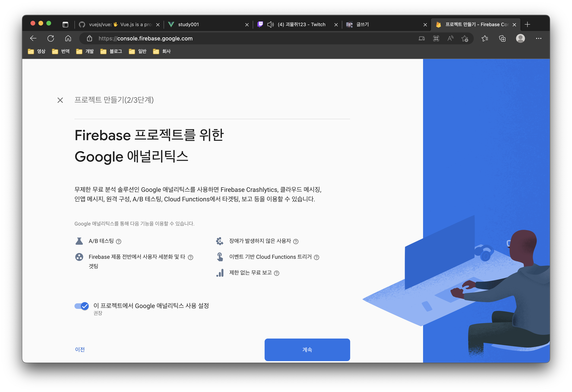Open the 블로그 bookmarks folder
572x392 pixels.
click(111, 51)
